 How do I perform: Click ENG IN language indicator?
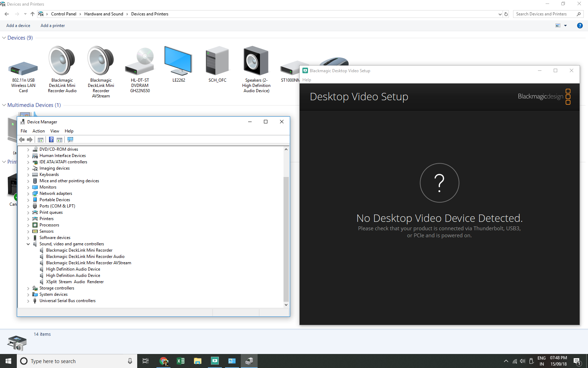(541, 361)
